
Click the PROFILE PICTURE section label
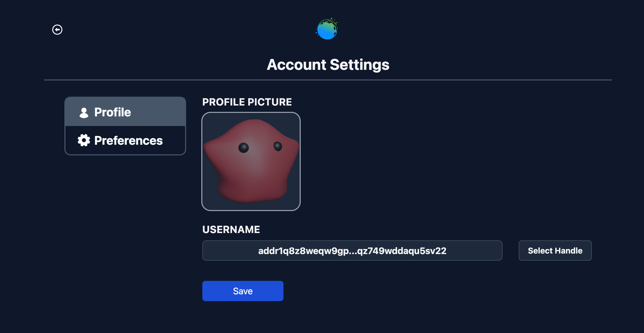click(247, 102)
